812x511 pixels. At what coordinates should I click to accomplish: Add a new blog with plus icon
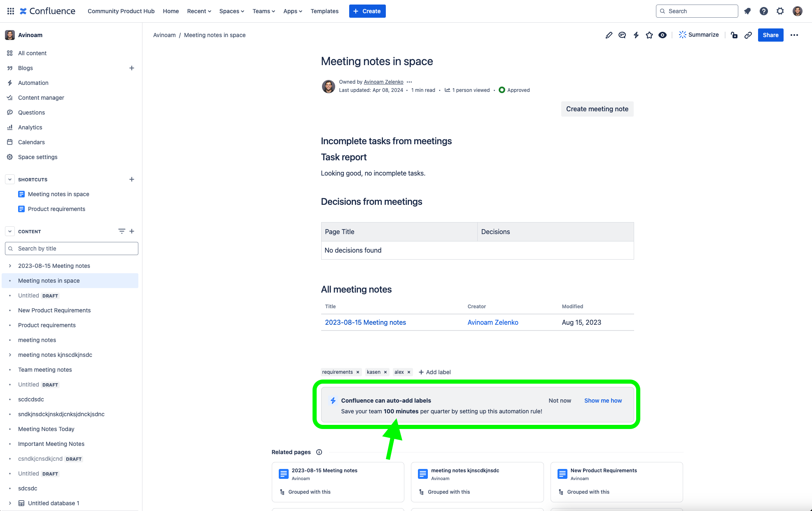132,68
